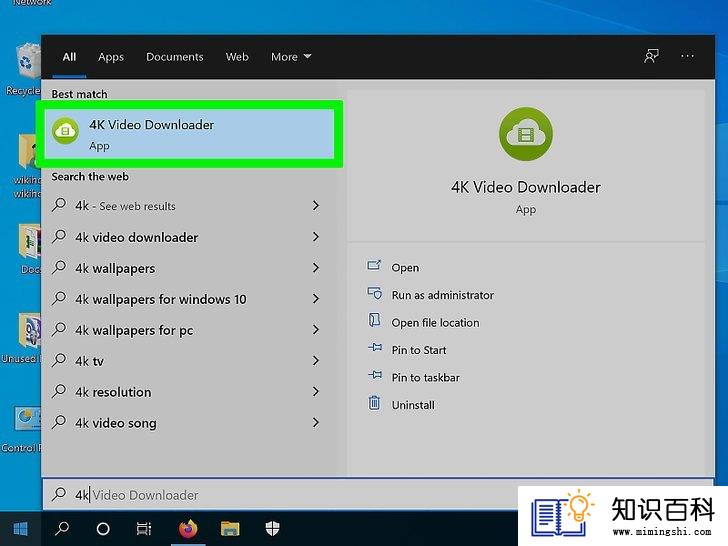
Task: Choose Pin to Start
Action: pos(418,350)
